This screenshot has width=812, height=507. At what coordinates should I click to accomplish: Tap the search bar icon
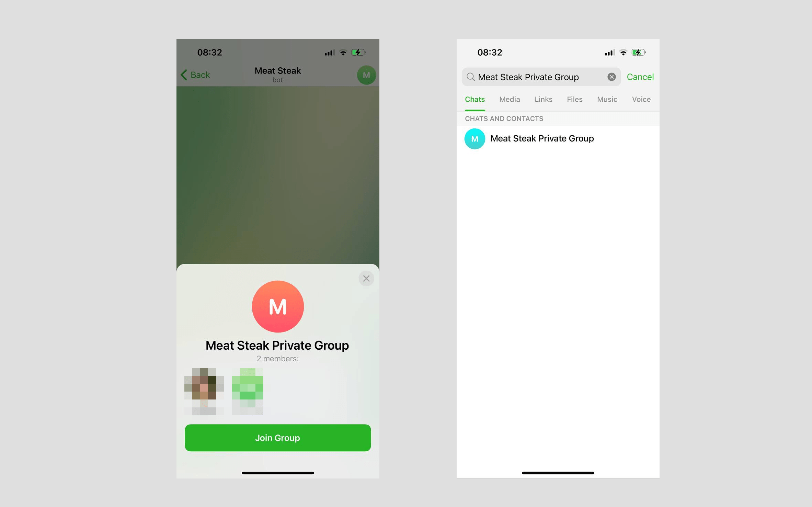coord(470,77)
